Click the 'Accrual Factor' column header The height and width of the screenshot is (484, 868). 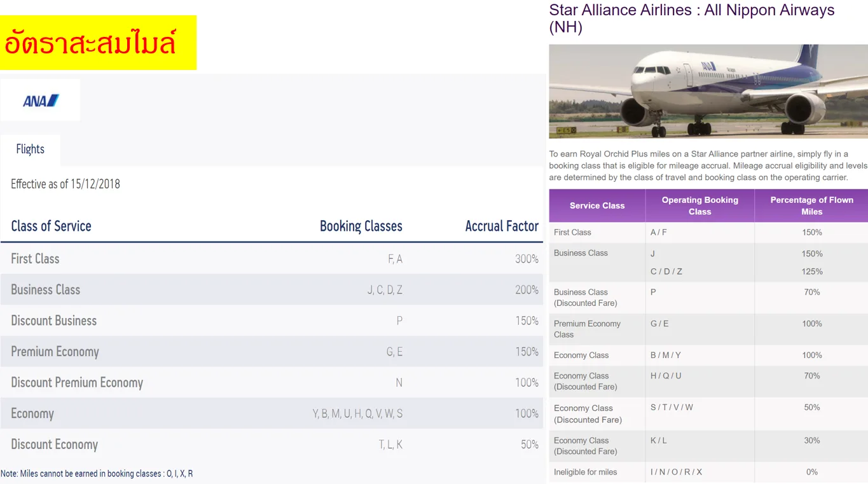point(502,226)
